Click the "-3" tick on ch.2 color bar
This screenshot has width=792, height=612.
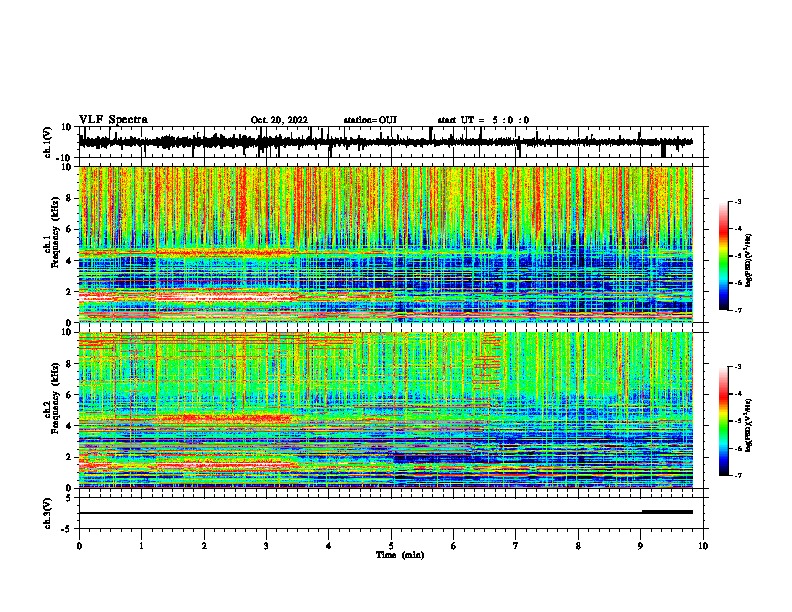pyautogui.click(x=737, y=367)
